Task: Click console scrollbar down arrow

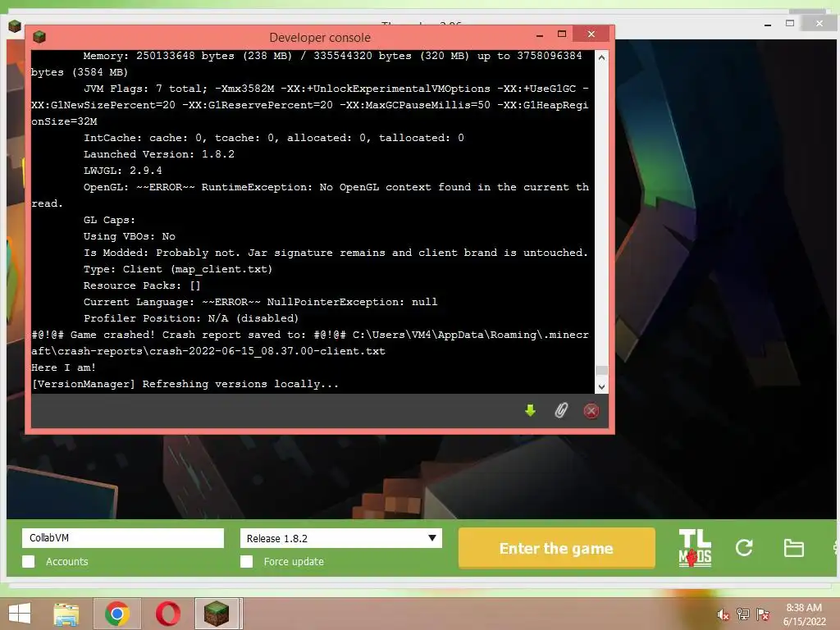Action: tap(601, 387)
